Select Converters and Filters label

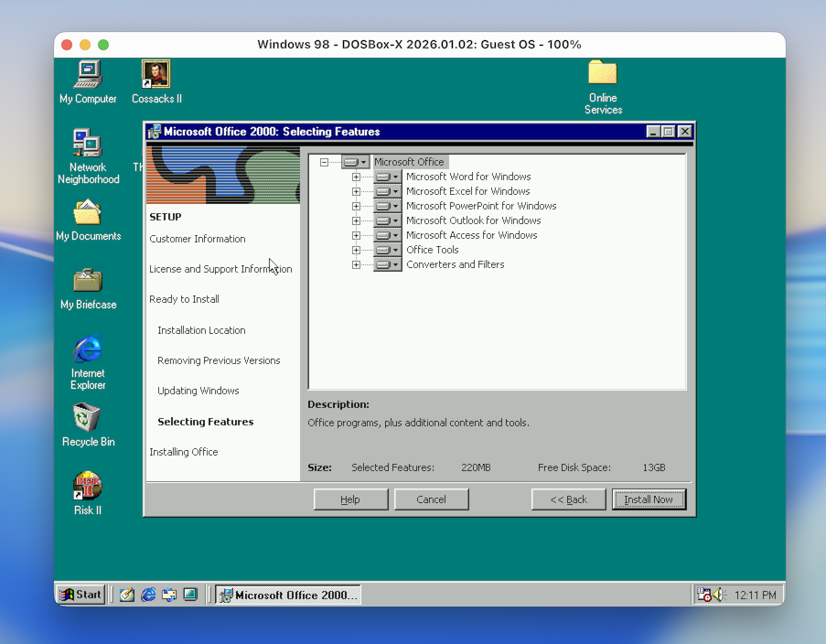click(456, 264)
